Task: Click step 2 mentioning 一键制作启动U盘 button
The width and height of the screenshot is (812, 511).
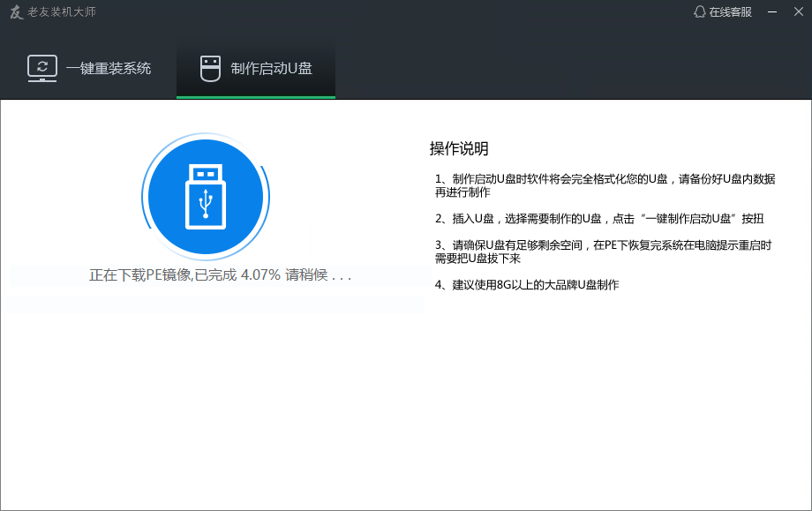Action: 600,218
